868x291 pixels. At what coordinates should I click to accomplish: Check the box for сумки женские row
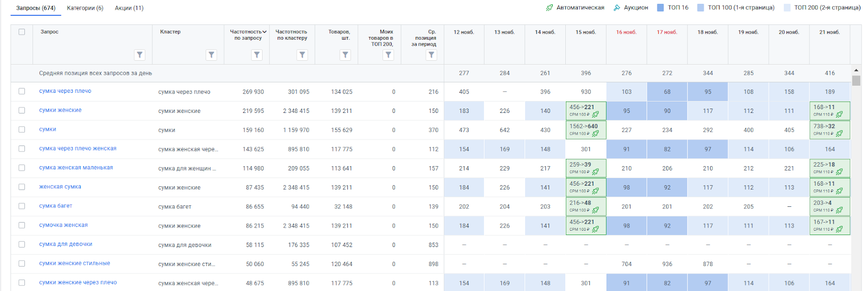[22, 110]
